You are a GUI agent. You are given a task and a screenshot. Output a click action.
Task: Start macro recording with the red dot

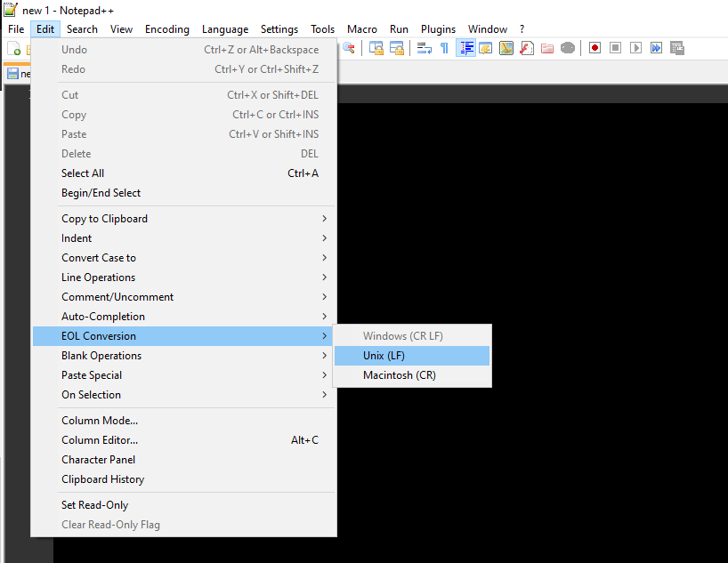pos(595,49)
